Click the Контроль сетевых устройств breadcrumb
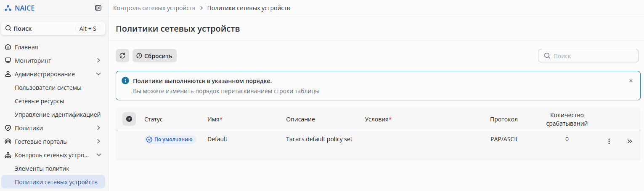Image resolution: width=644 pixels, height=191 pixels. click(x=154, y=8)
